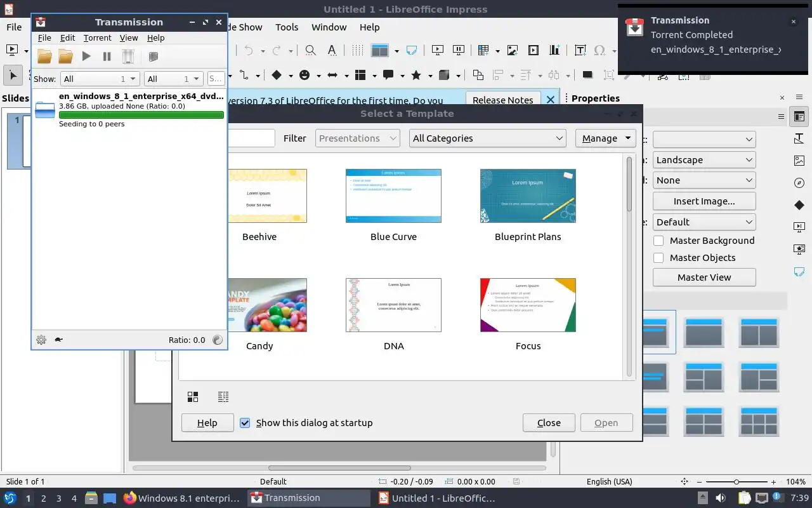Pause the torrent in Transmission toolbar

tap(107, 57)
